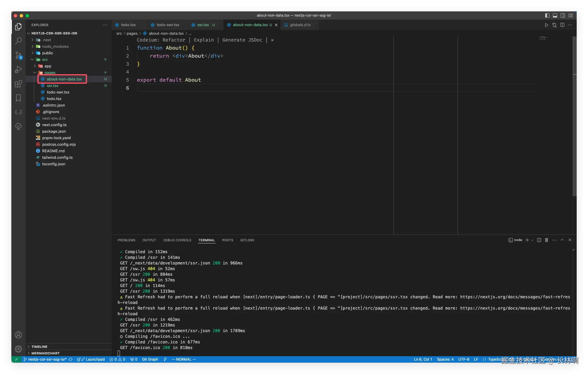This screenshot has width=588, height=374.
Task: Click Codeium Refactor code lens
Action: point(174,40)
